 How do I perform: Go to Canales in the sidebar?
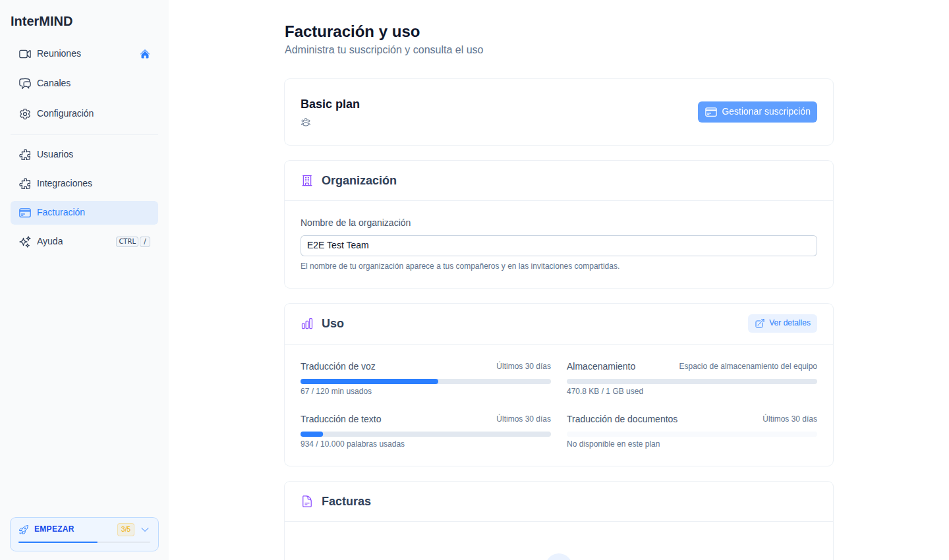pyautogui.click(x=84, y=84)
